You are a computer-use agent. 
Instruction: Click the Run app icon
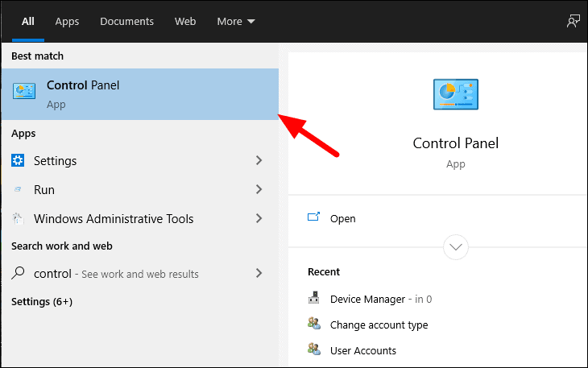18,189
